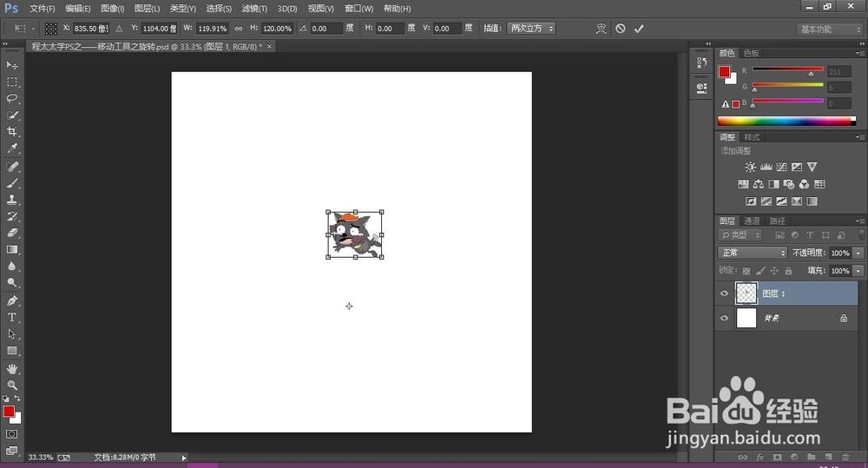
Task: Select the Spot Healing Brush tool
Action: tap(11, 167)
